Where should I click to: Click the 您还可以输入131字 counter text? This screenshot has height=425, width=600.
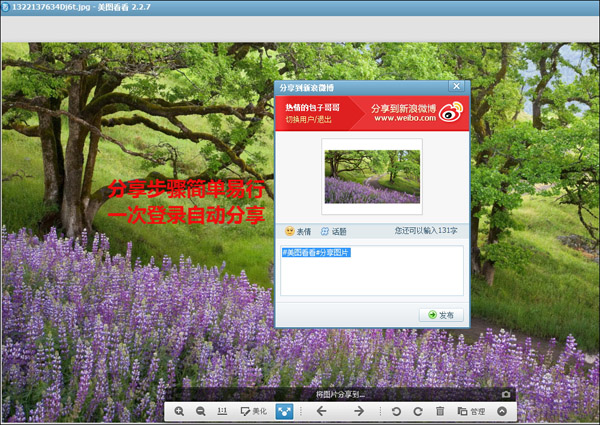(426, 231)
